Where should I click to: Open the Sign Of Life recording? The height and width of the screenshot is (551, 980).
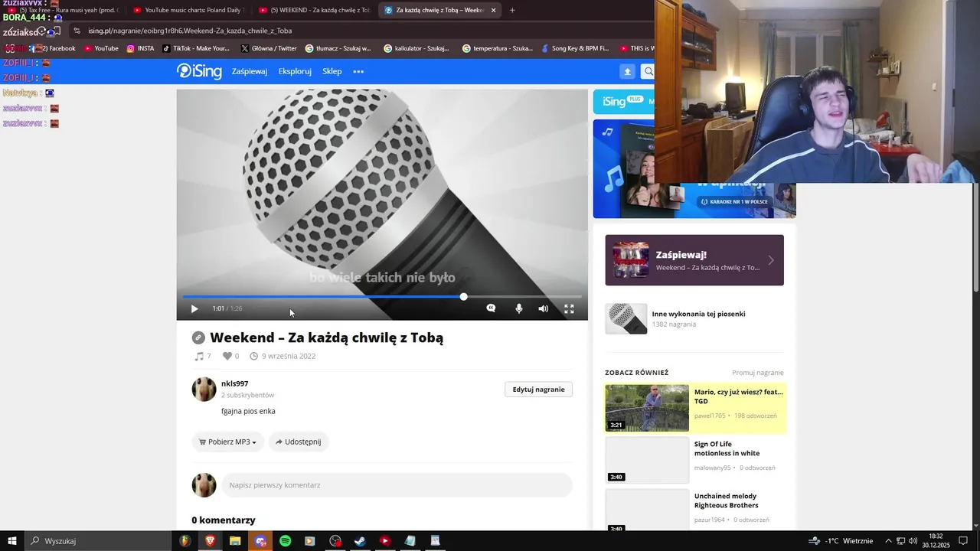click(x=727, y=448)
